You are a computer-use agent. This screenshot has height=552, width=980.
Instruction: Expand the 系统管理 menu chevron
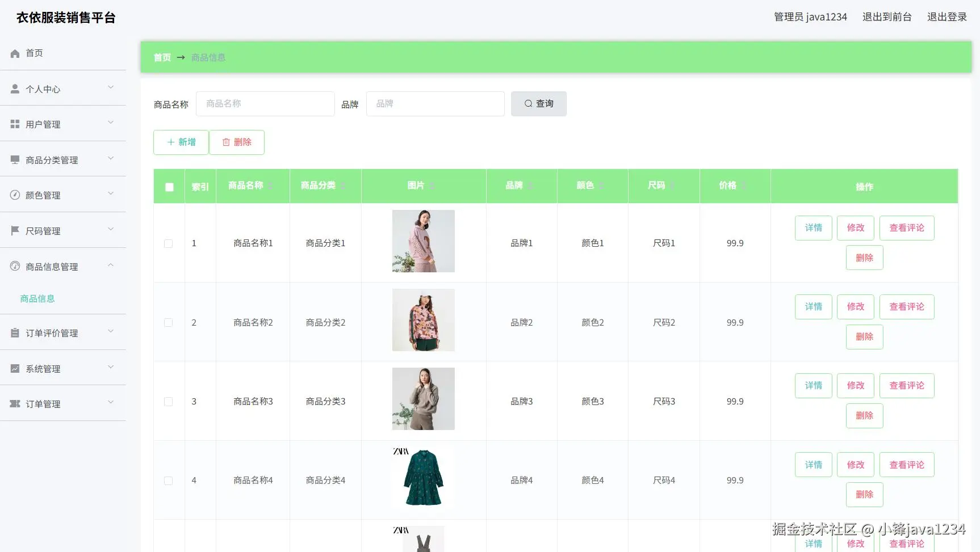coord(111,367)
